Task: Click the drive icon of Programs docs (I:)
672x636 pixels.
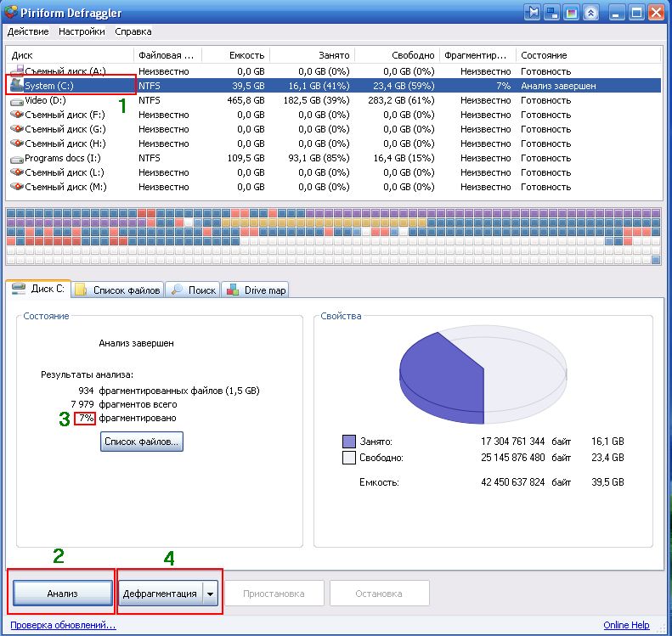Action: click(17, 160)
